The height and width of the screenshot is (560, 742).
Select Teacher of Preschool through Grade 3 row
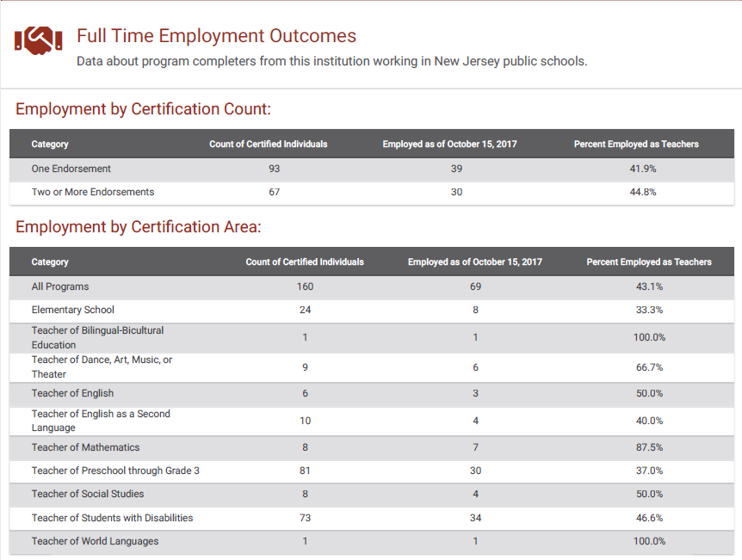[x=115, y=471]
